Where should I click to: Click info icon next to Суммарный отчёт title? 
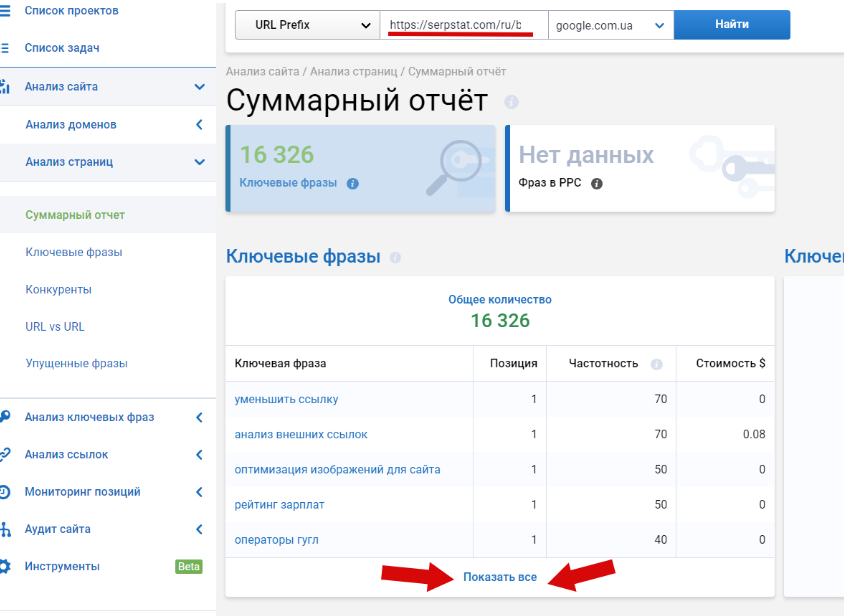pos(511,102)
